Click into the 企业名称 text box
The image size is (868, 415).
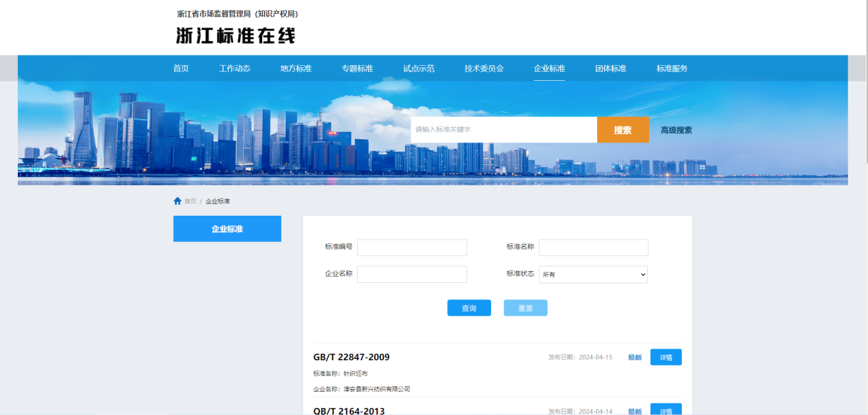point(412,275)
